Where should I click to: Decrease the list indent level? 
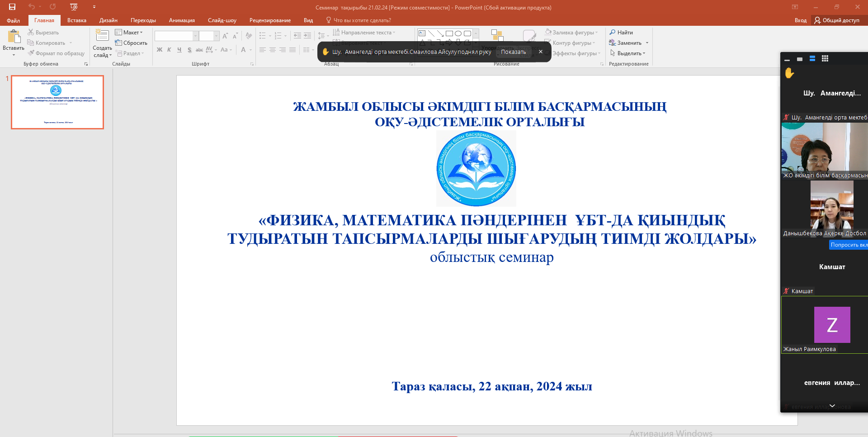click(297, 36)
